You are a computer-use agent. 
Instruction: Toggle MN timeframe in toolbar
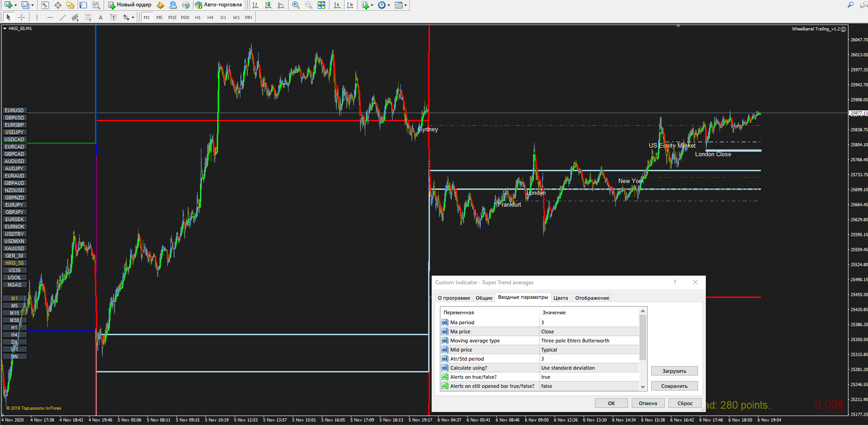point(249,17)
